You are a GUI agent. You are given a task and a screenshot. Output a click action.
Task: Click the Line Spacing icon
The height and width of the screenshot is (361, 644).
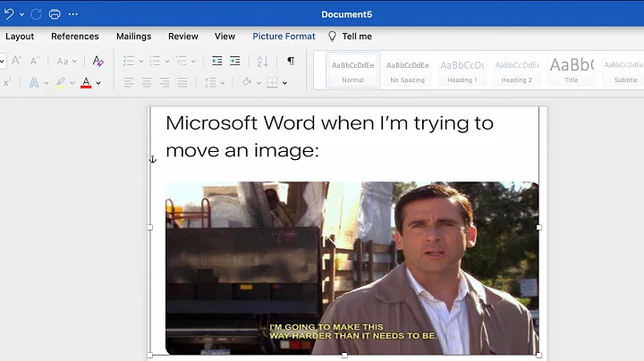210,82
